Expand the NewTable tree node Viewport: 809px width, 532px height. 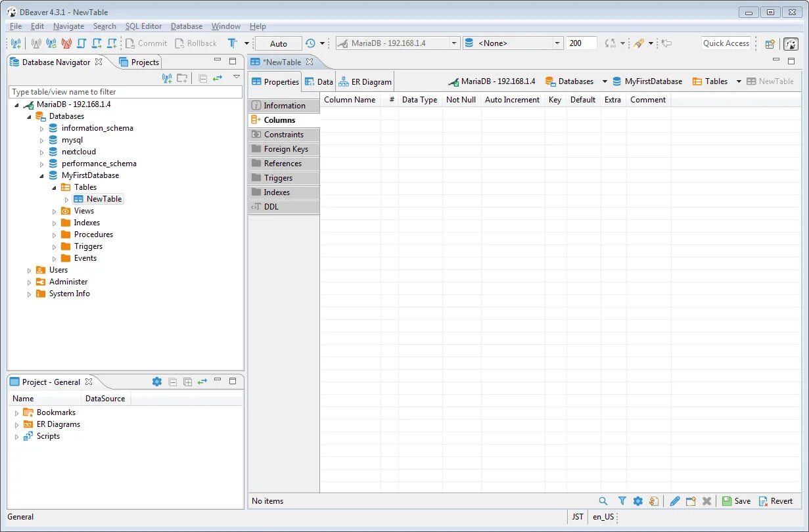66,200
